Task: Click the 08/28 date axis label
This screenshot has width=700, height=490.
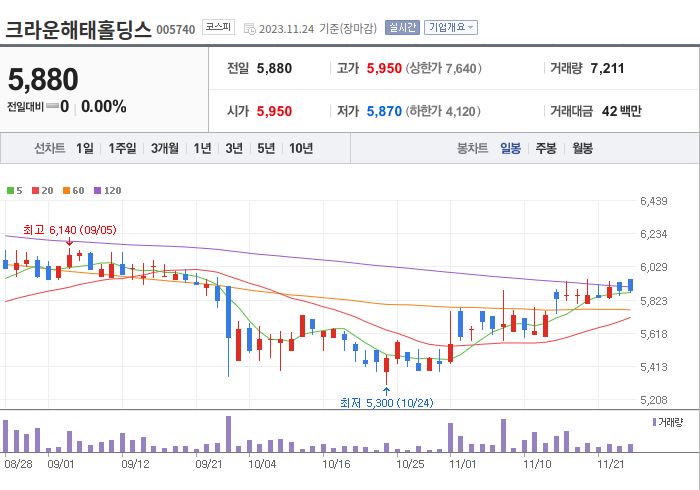Action: click(18, 464)
